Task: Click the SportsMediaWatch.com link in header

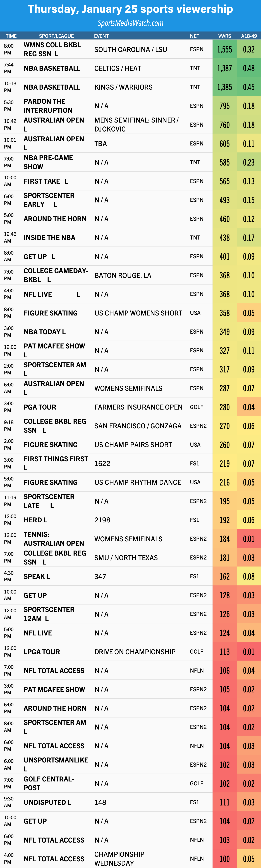Action: click(130, 23)
